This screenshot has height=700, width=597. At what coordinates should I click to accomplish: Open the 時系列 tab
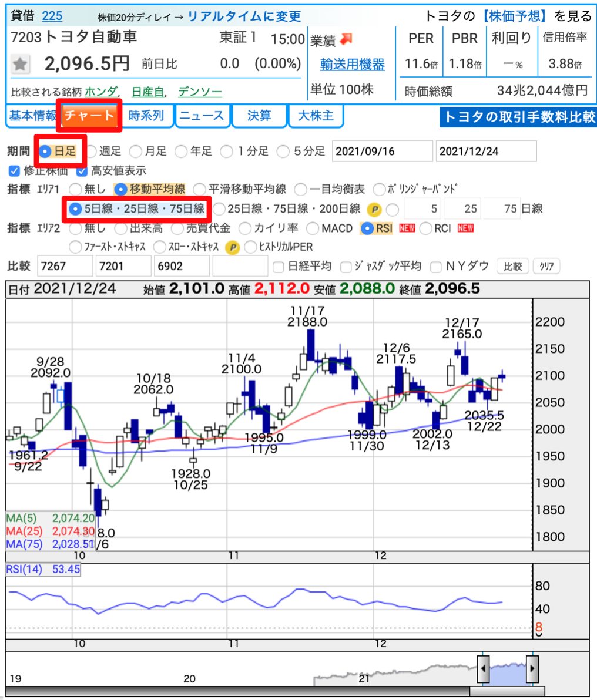(146, 116)
